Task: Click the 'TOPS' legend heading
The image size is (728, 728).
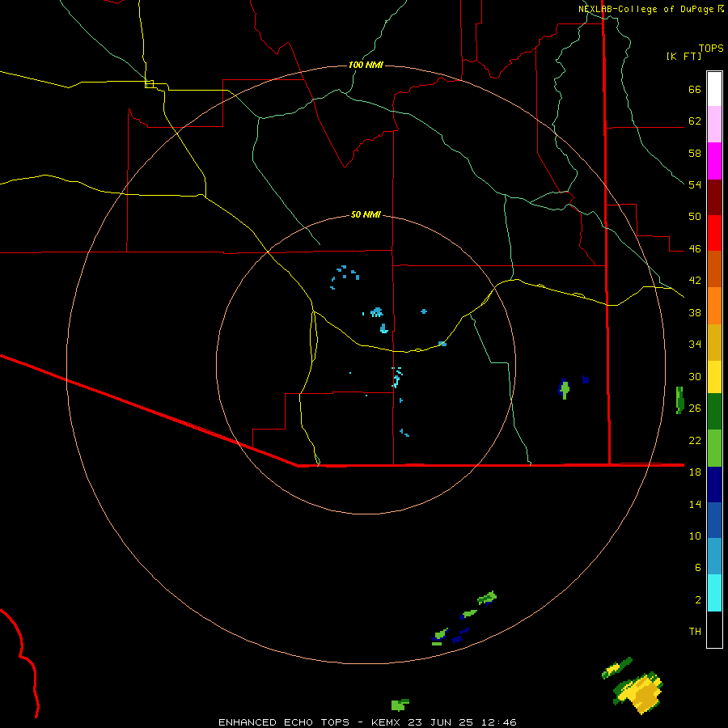Action: click(711, 49)
